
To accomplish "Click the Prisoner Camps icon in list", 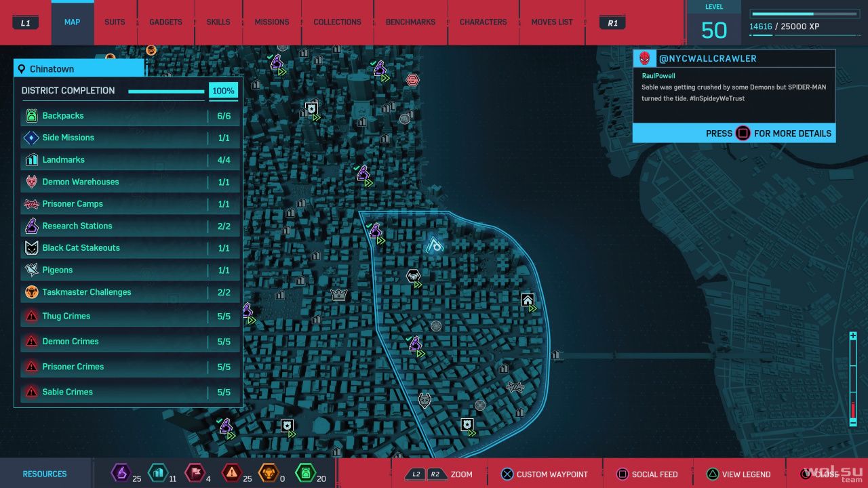I will 31,204.
